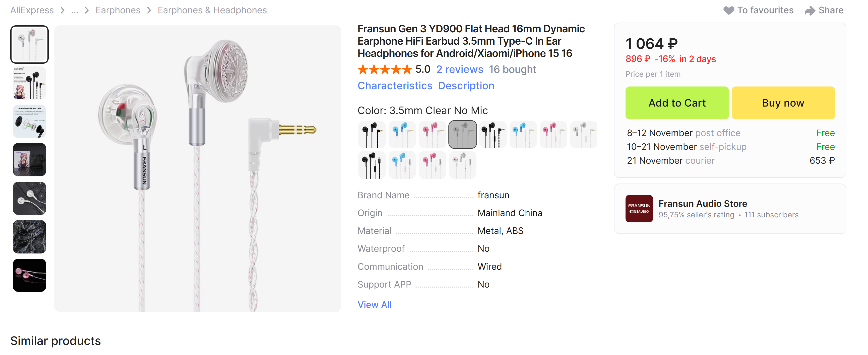Image resolution: width=868 pixels, height=355 pixels.
Task: Open the AliExpress home breadcrumb
Action: coord(32,11)
